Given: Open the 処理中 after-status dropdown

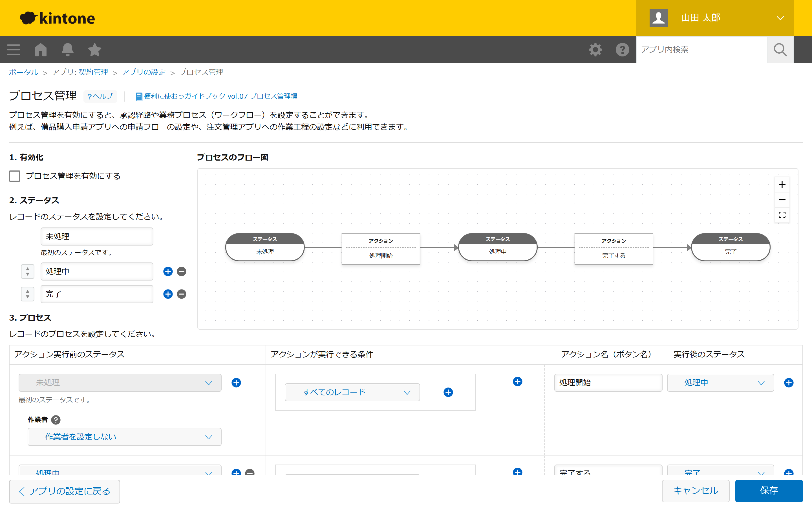Looking at the screenshot, I should (x=720, y=383).
